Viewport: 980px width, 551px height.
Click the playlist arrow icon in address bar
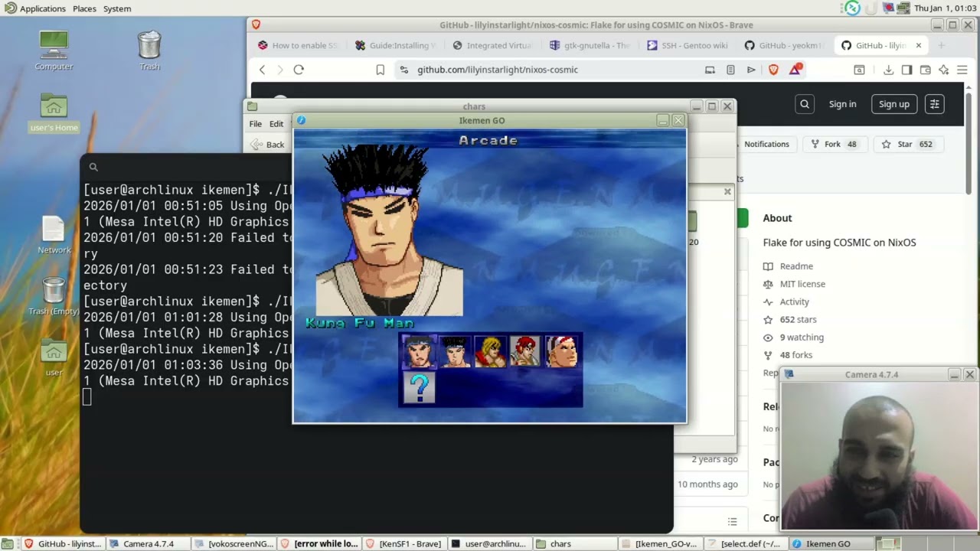coord(751,70)
